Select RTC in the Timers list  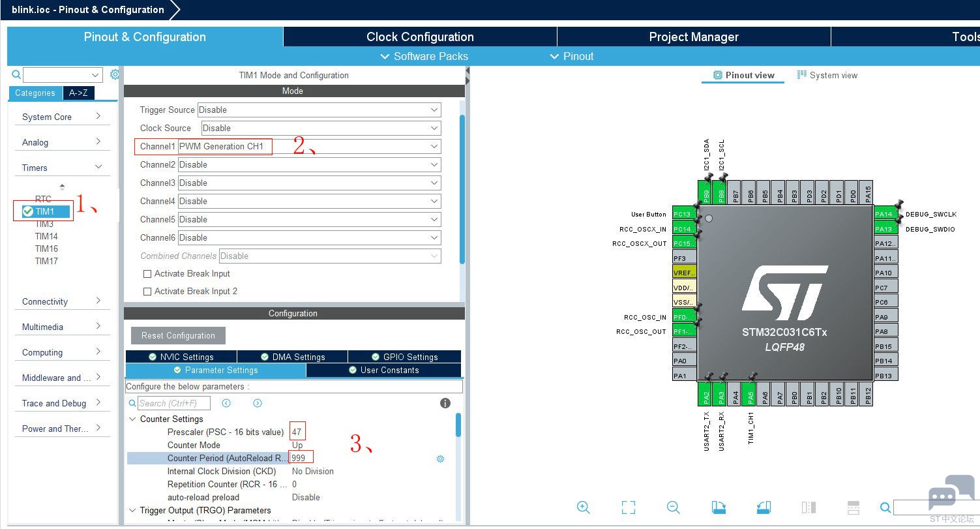coord(43,199)
